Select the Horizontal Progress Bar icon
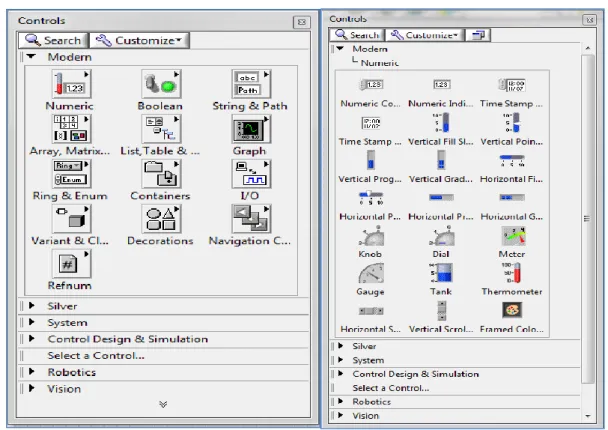The image size is (608, 430). tap(441, 198)
